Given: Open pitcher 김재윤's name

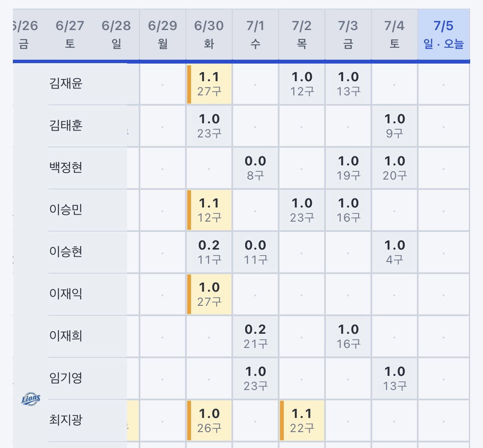Looking at the screenshot, I should pyautogui.click(x=66, y=83).
